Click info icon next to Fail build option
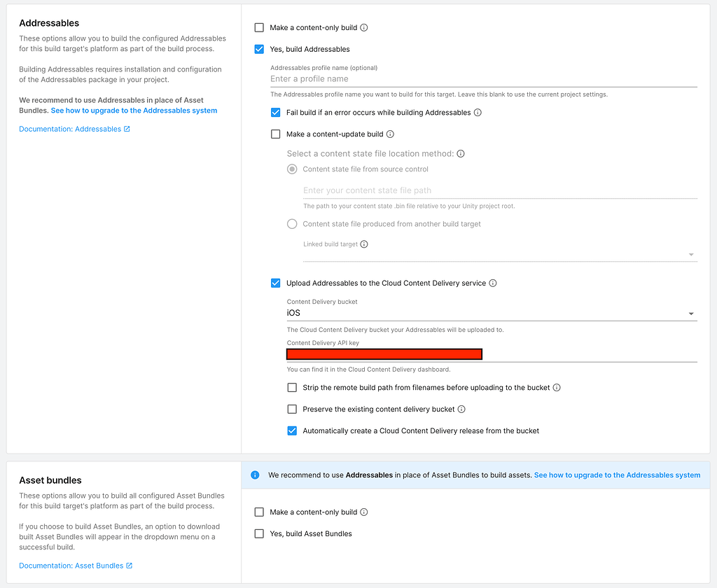Viewport: 717px width, 588px height. tap(478, 113)
